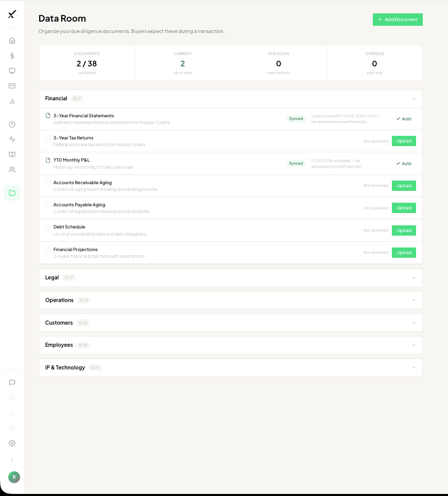Select the clock history icon
The width and height of the screenshot is (448, 496).
[x=12, y=124]
